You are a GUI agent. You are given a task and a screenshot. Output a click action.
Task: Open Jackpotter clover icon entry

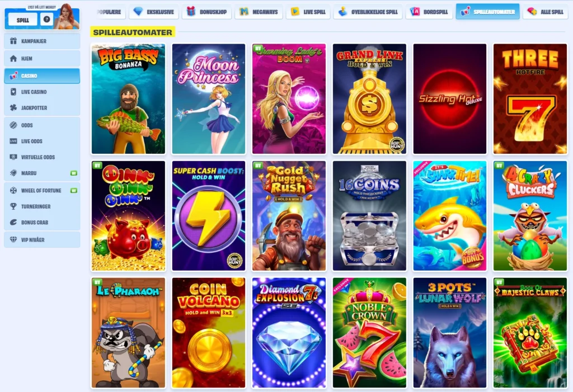13,108
